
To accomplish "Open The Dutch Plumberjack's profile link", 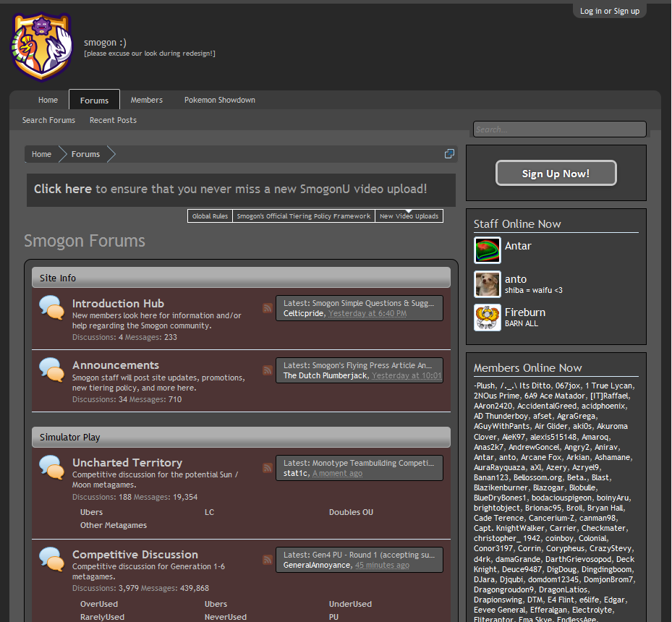I will click(326, 375).
